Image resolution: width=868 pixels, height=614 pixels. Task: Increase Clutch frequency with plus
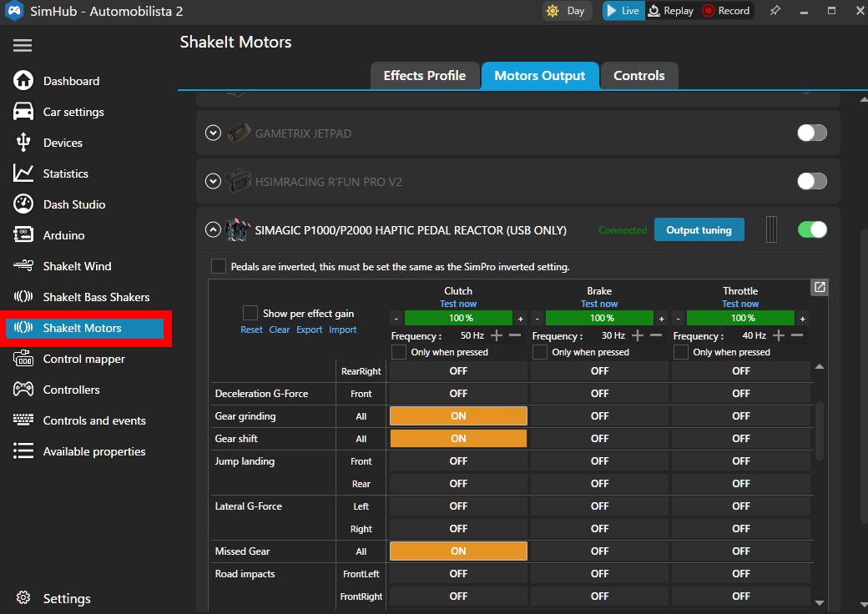click(497, 335)
